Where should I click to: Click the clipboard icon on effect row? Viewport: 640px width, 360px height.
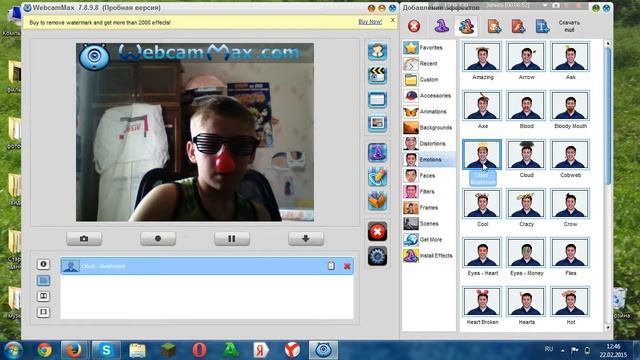[331, 266]
